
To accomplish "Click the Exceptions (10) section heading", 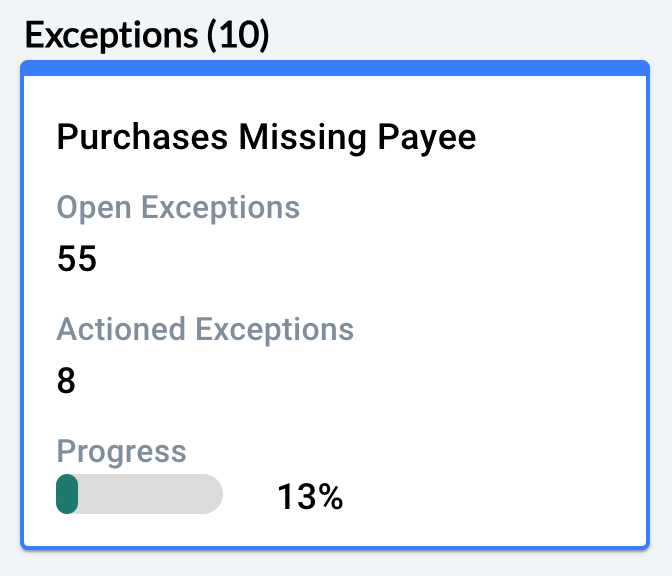I will coord(147,36).
